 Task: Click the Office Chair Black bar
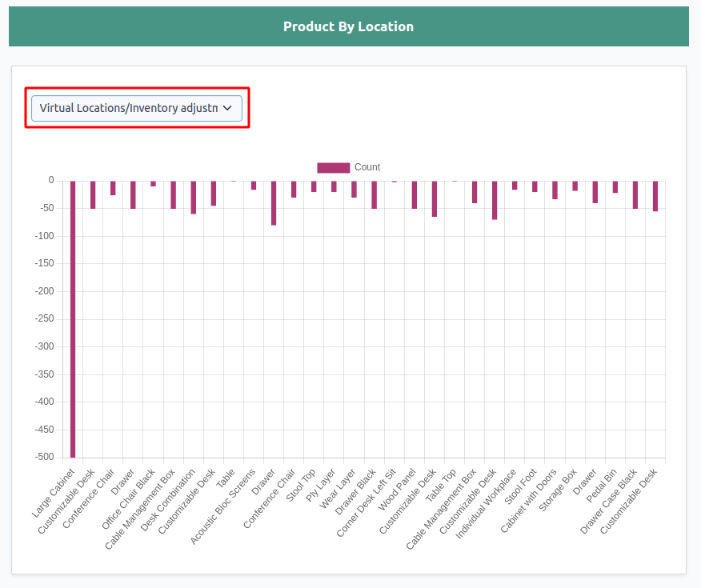pos(154,183)
